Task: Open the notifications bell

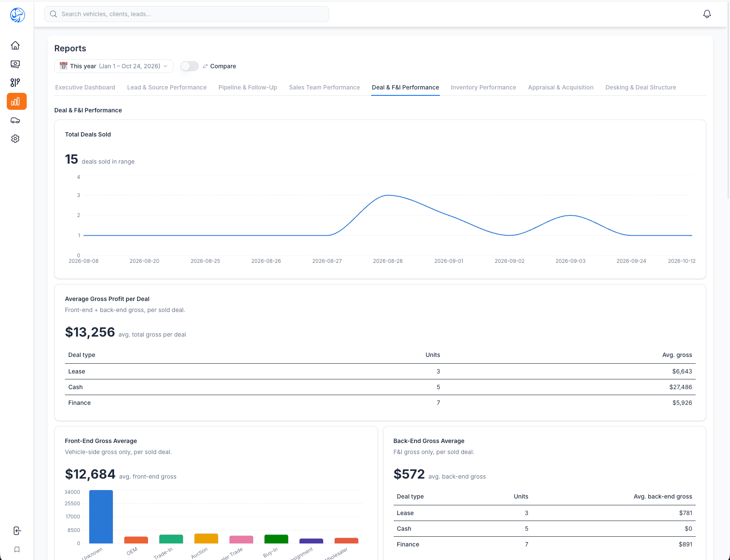Action: coord(707,14)
